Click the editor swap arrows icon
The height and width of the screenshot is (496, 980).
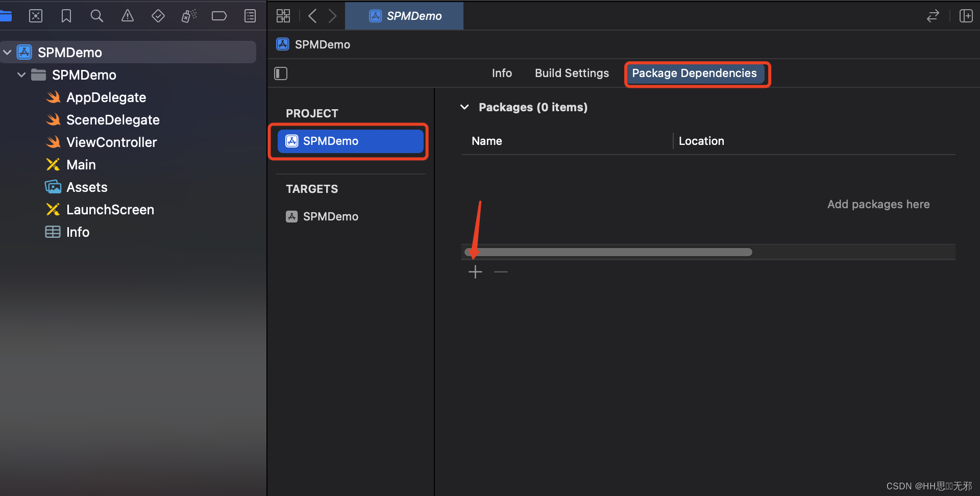pos(933,16)
